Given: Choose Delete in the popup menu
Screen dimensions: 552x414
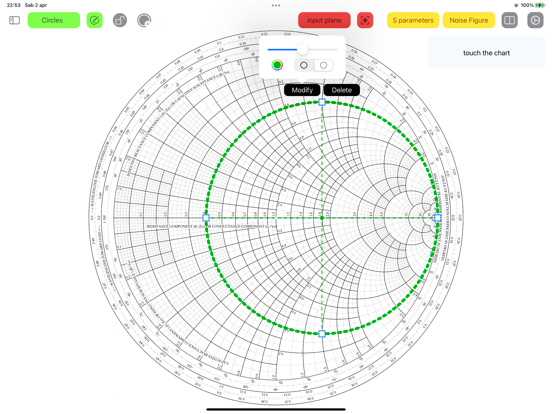Looking at the screenshot, I should click(x=341, y=90).
